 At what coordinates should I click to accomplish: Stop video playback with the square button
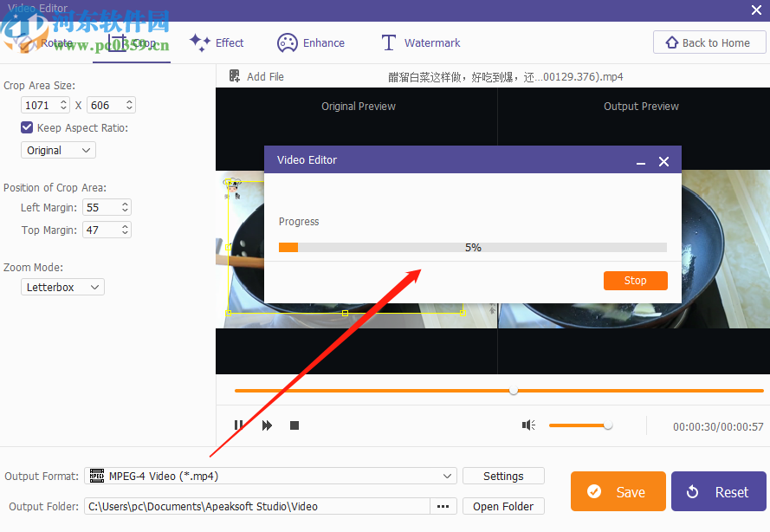(x=294, y=425)
